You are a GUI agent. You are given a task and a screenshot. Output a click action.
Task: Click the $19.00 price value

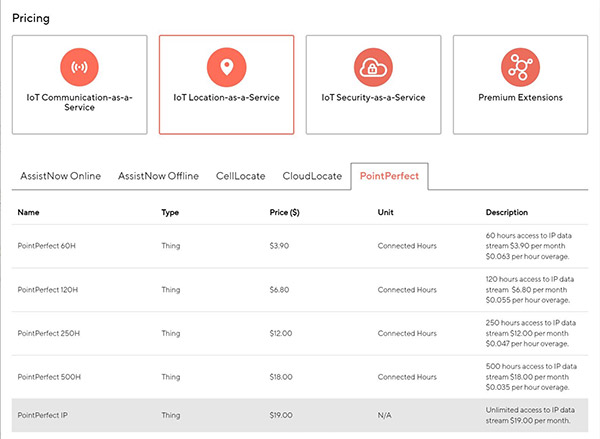click(281, 415)
